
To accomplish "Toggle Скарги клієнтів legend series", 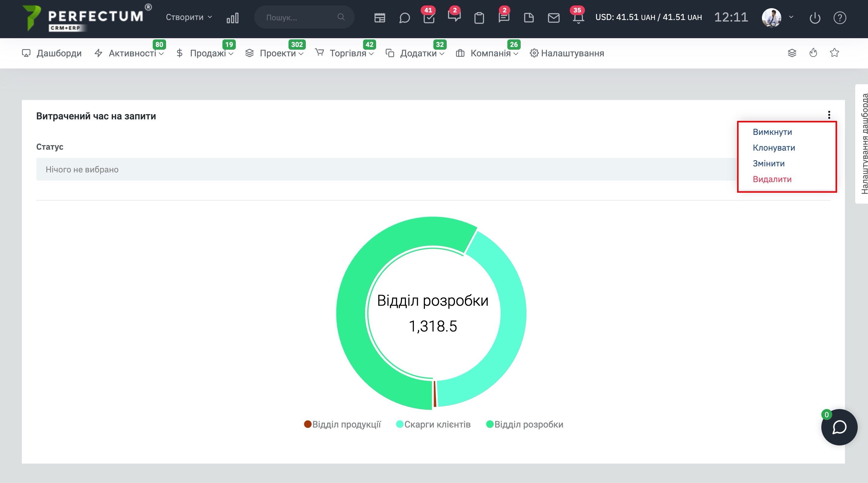I will pos(433,425).
